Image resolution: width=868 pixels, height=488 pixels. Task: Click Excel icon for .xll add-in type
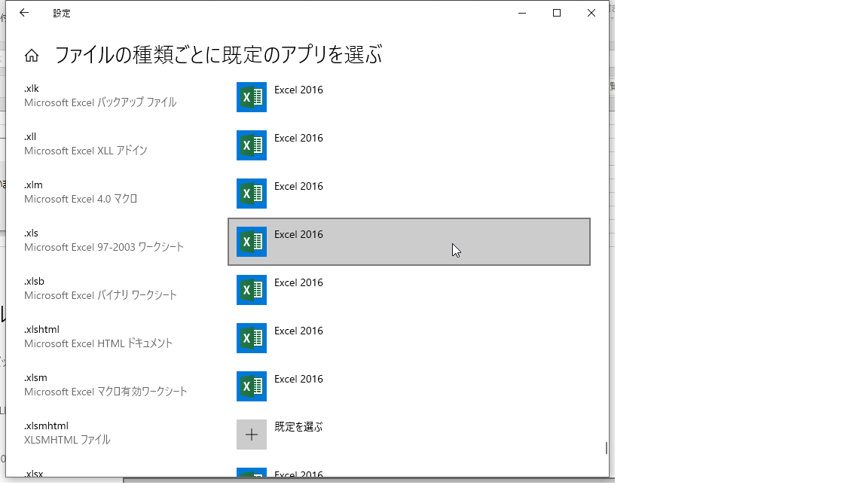click(x=252, y=145)
